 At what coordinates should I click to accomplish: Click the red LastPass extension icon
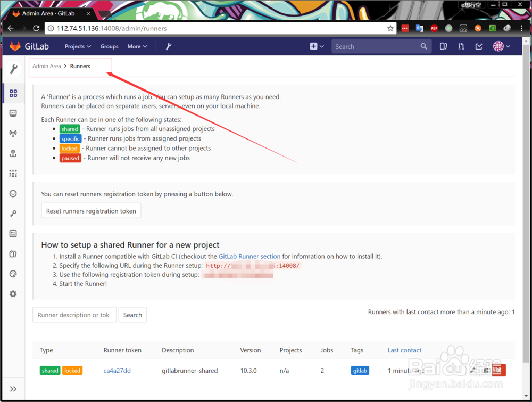pos(405,28)
